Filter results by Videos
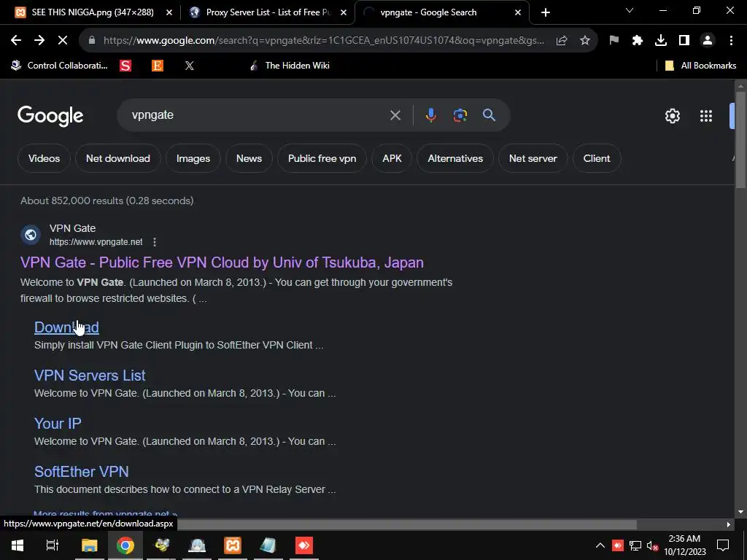The height and width of the screenshot is (560, 747). click(44, 158)
